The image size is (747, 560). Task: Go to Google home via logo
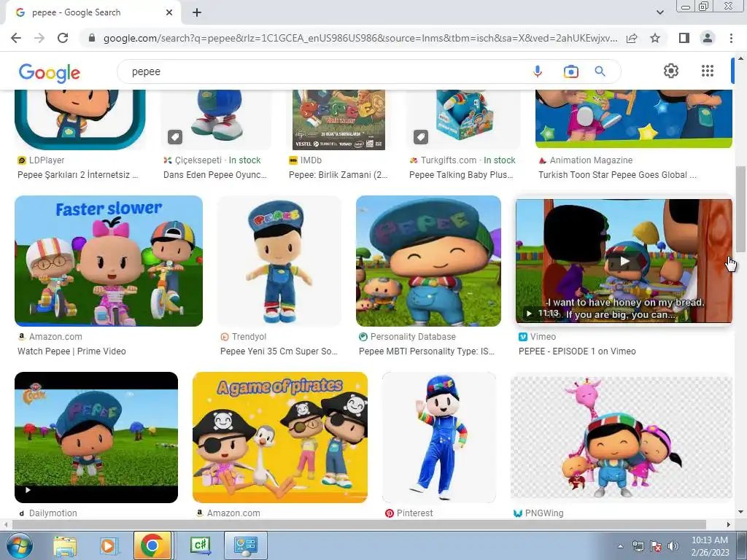pos(50,72)
